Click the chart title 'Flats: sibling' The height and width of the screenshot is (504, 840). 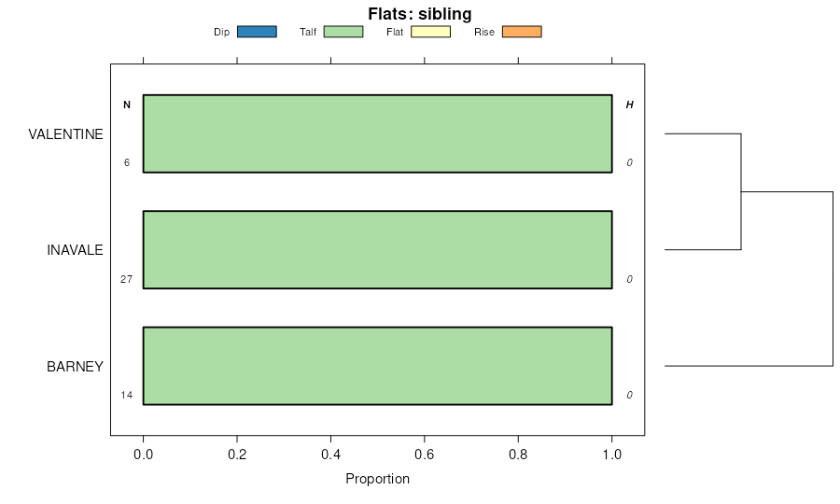pos(420,13)
